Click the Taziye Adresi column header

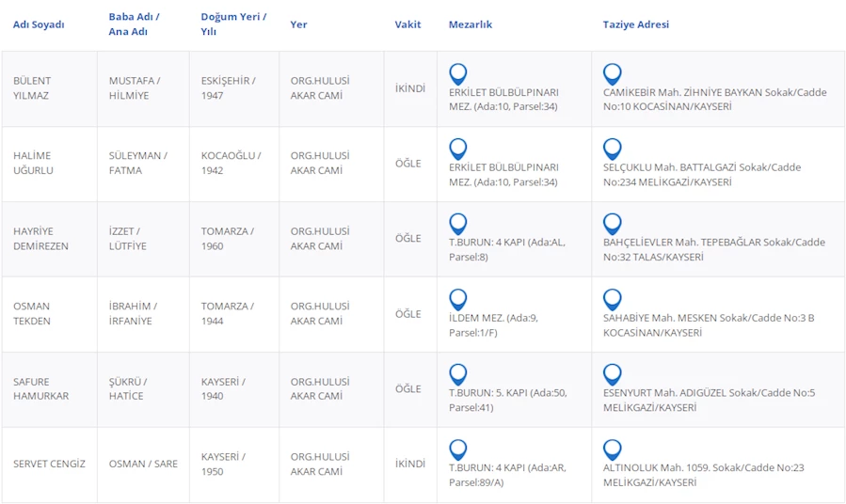(x=635, y=24)
